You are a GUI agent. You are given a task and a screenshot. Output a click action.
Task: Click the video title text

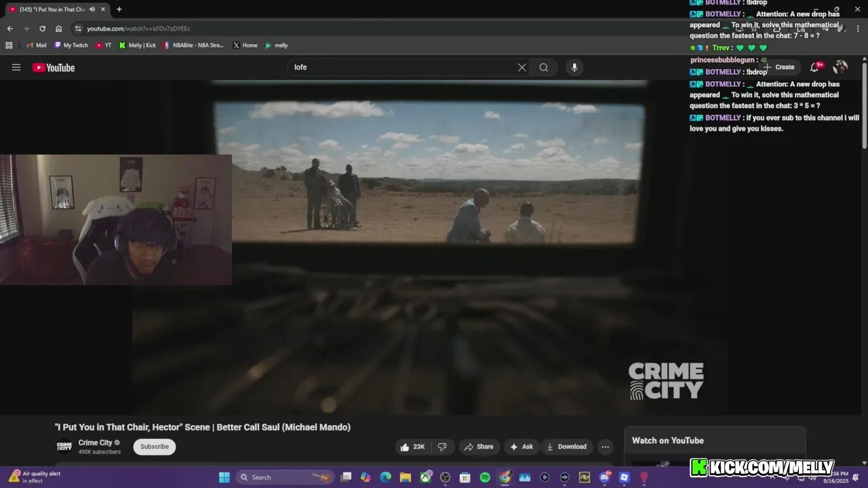click(x=203, y=427)
